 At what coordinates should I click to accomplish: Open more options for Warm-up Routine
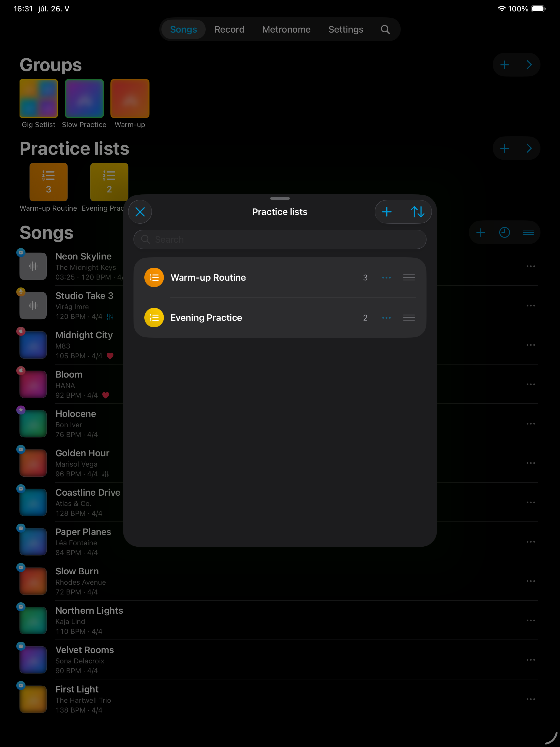click(386, 278)
